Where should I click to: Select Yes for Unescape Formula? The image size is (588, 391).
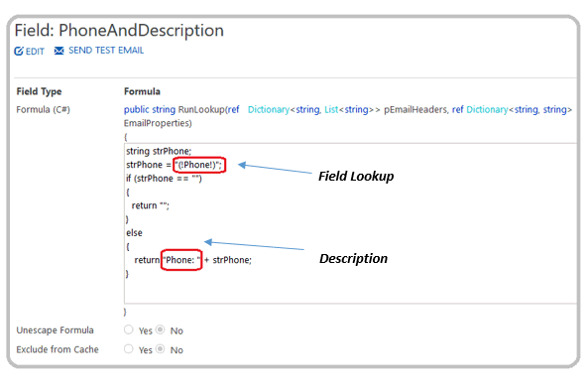(x=129, y=329)
